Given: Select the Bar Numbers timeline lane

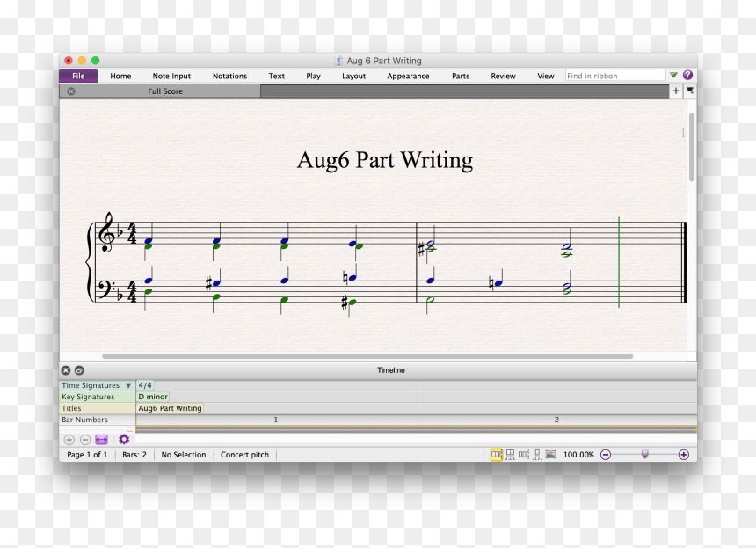Looking at the screenshot, I should pos(98,420).
